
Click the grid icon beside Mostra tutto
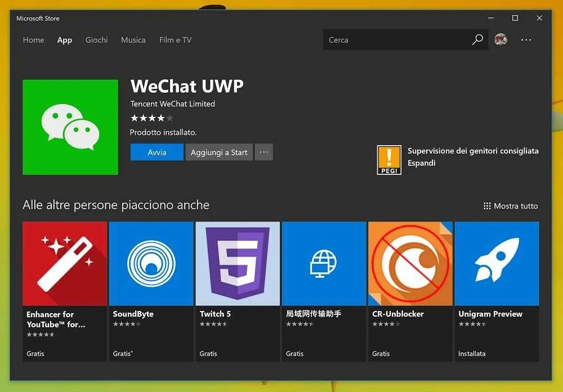pos(487,206)
